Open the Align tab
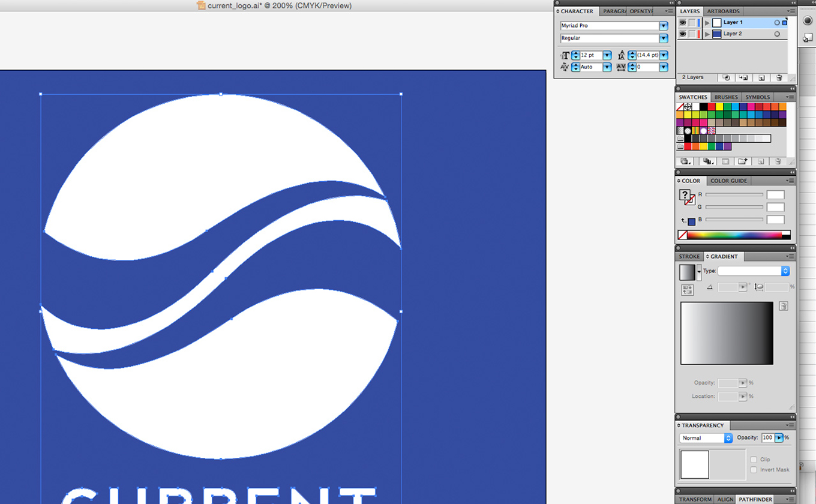816x504 pixels. (725, 499)
